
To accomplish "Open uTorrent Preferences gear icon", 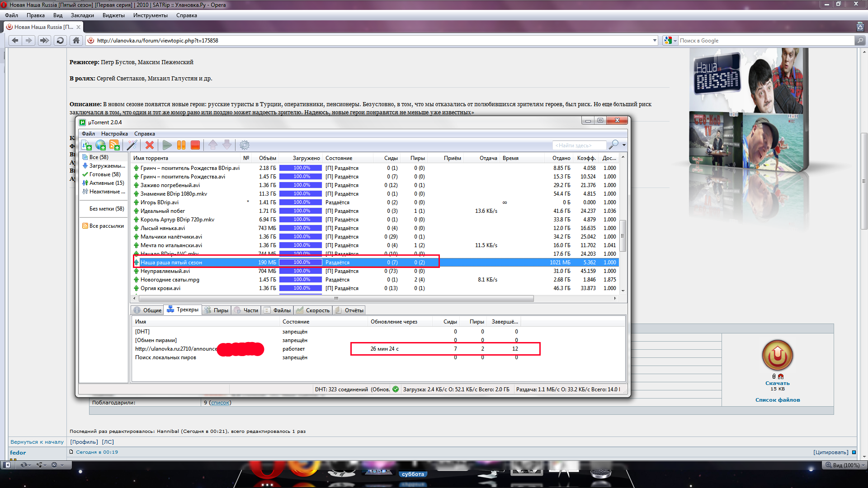I will click(x=244, y=145).
